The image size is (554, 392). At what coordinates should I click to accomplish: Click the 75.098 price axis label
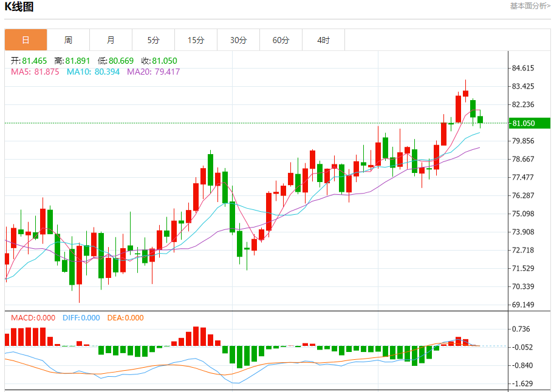pyautogui.click(x=523, y=214)
